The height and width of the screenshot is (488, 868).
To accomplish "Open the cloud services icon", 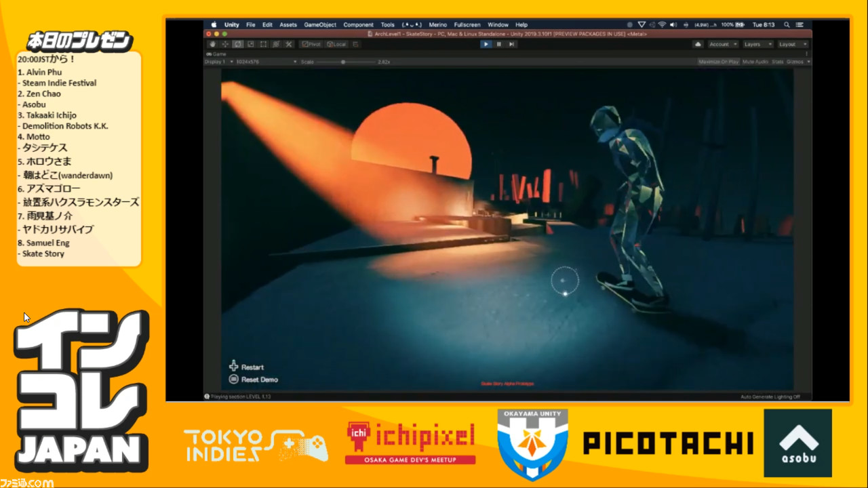I will [x=698, y=44].
